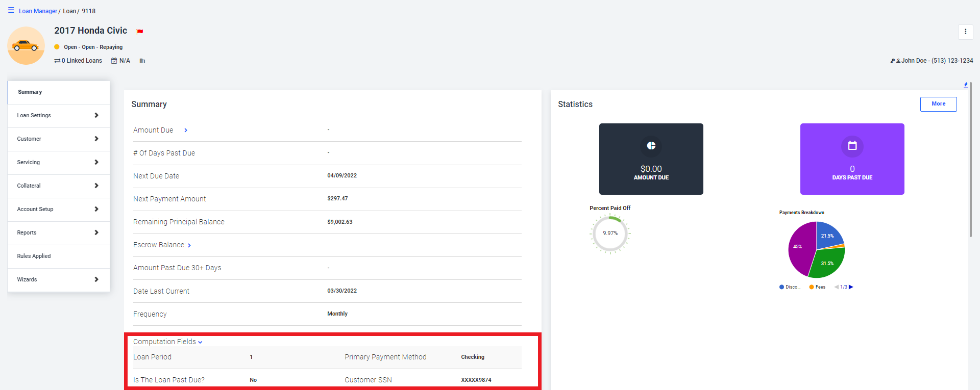Click the calendar icon in Days Past Due card
Screen dimensions: 980x390
pyautogui.click(x=852, y=146)
